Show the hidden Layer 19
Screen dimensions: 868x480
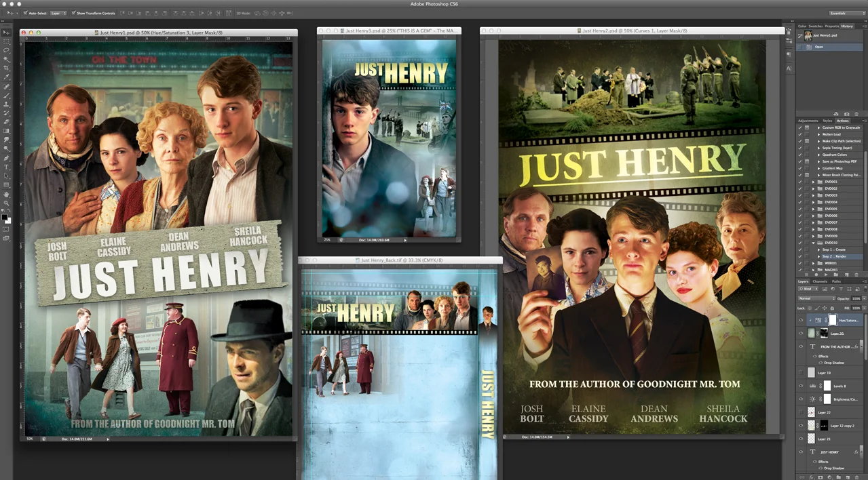801,372
